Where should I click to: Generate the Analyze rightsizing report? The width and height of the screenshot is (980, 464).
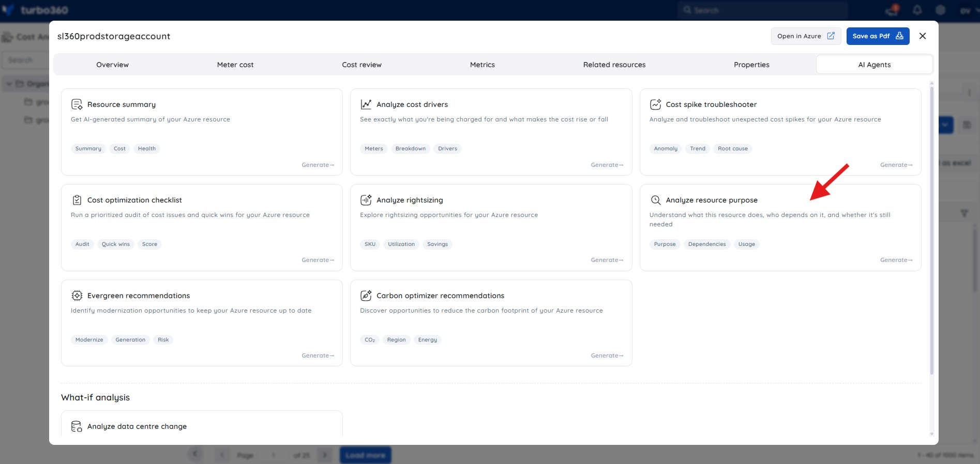607,260
